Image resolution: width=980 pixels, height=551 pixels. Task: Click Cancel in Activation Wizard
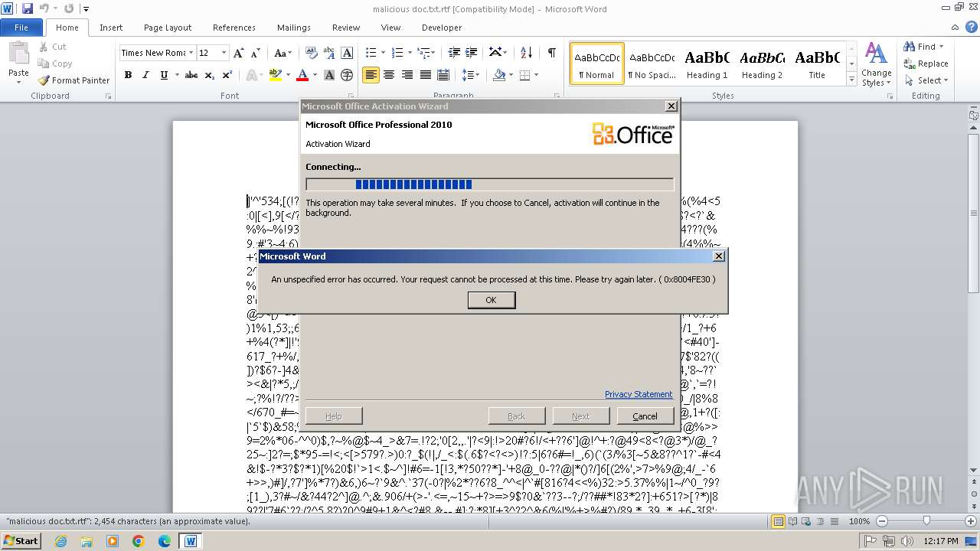pyautogui.click(x=645, y=416)
